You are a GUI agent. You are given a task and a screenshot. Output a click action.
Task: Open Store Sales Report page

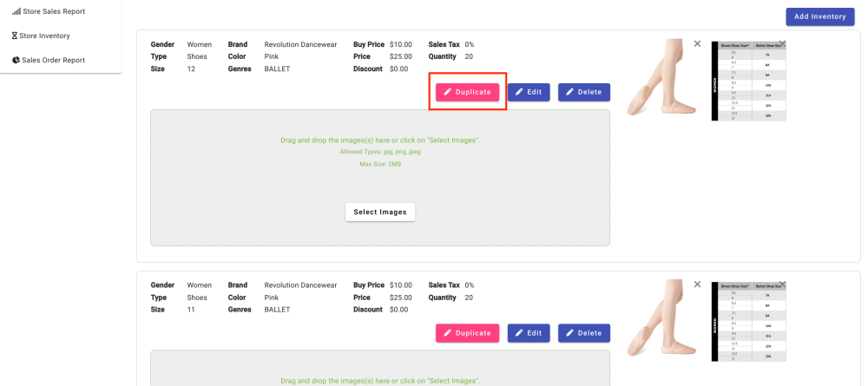[x=54, y=11]
